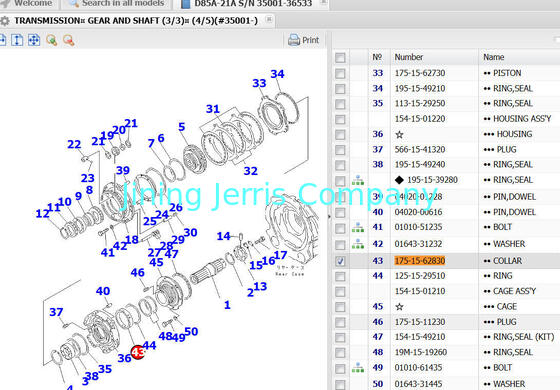Viewport: 560px width, 390px height.
Task: Check the box for RING,SEAL 113-15-29250
Action: [x=340, y=104]
